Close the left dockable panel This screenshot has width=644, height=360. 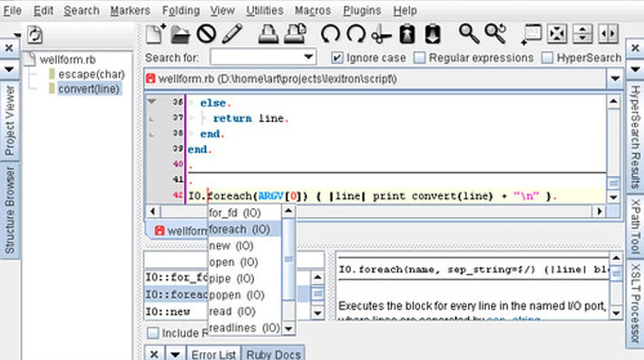[x=9, y=48]
